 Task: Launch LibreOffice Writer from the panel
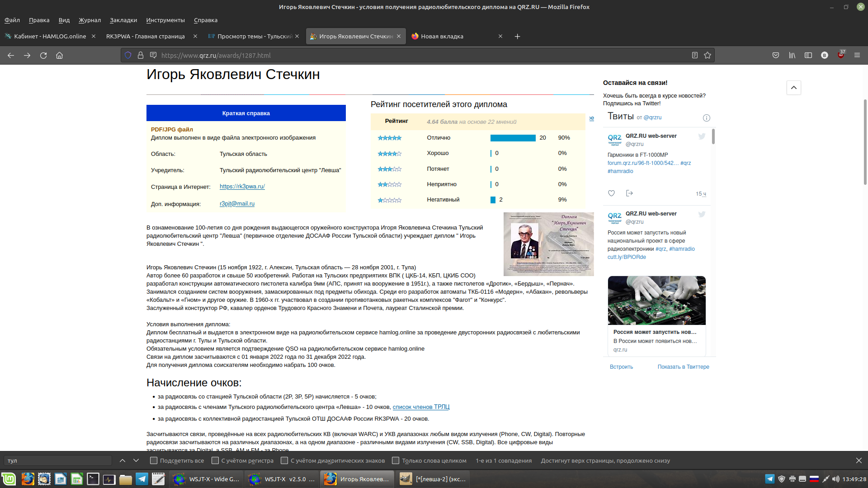point(60,479)
